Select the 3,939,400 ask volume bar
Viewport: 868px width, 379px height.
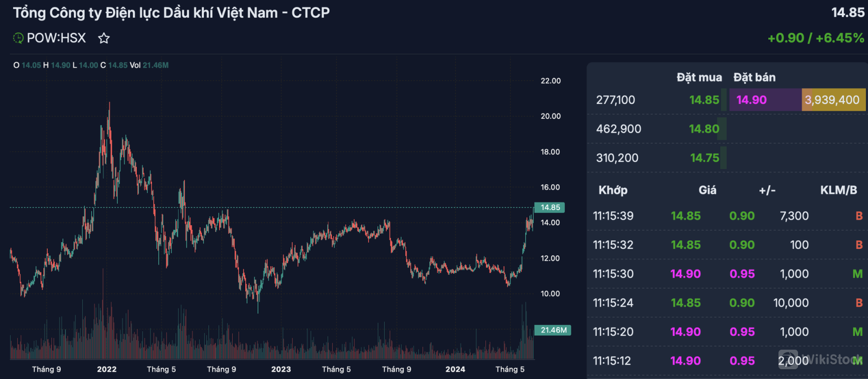click(833, 100)
